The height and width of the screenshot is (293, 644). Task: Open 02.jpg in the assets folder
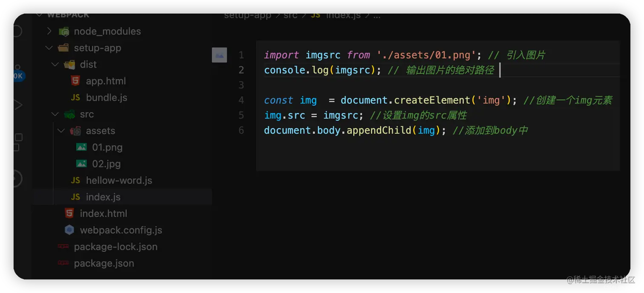106,164
